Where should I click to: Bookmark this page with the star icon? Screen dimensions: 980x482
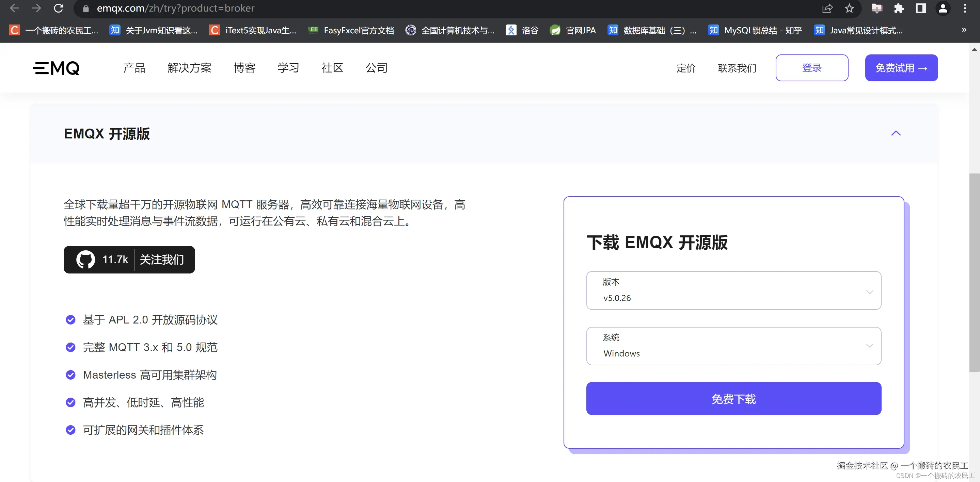(x=850, y=9)
